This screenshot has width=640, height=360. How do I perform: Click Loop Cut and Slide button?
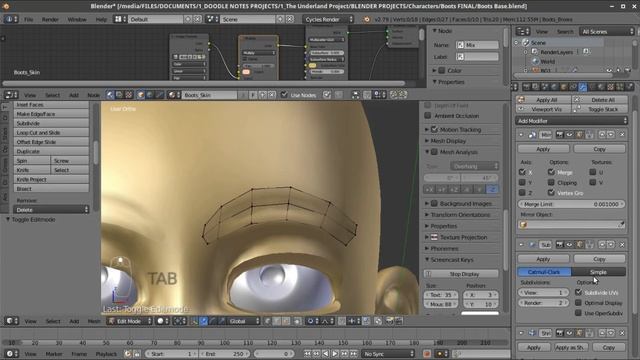tap(51, 133)
